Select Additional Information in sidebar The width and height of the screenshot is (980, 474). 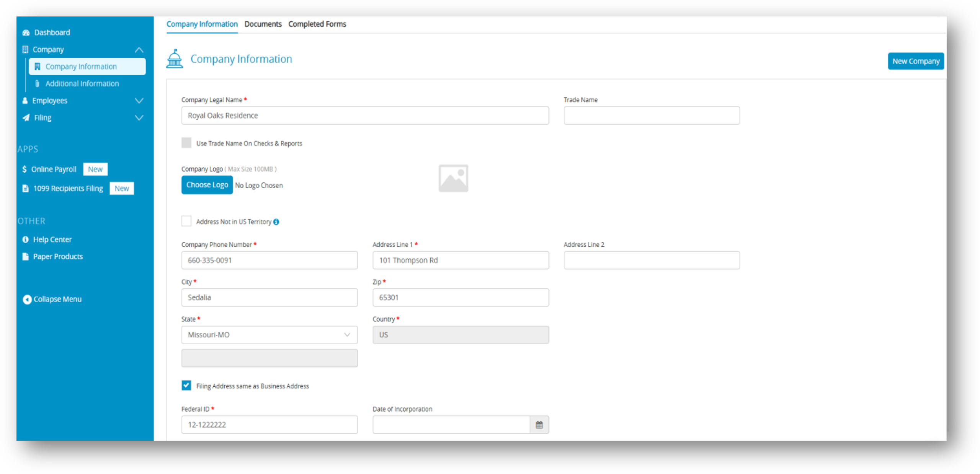coord(82,83)
